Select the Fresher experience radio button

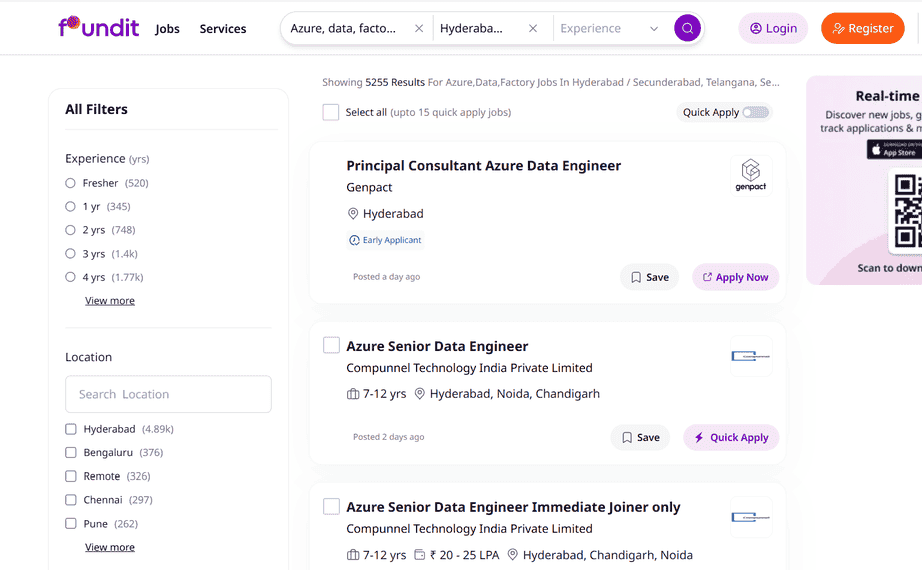[x=71, y=183]
